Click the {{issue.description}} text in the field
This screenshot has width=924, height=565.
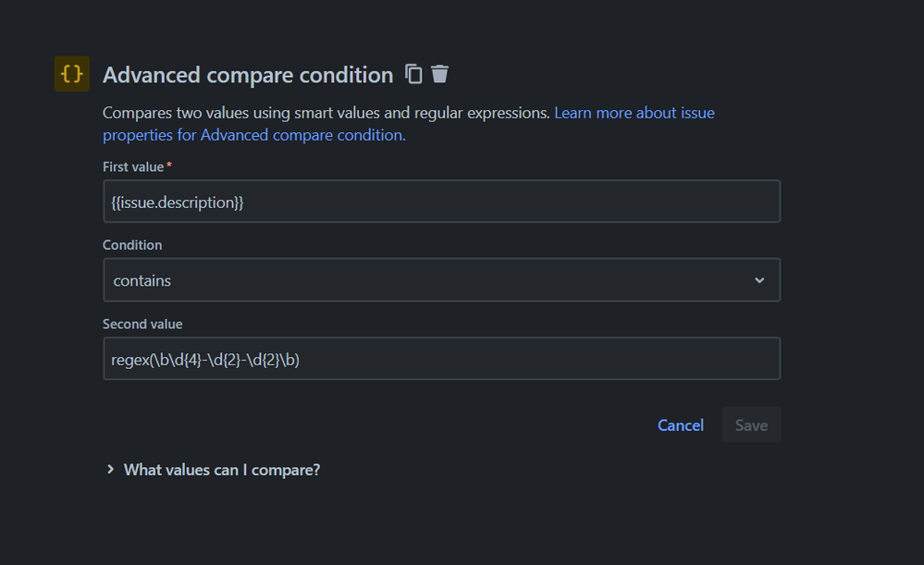click(x=178, y=203)
